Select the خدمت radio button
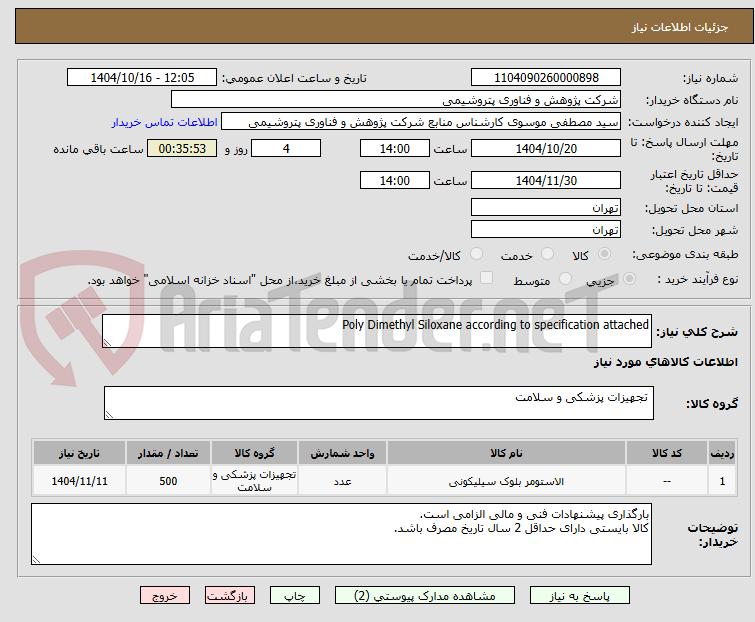 click(547, 254)
